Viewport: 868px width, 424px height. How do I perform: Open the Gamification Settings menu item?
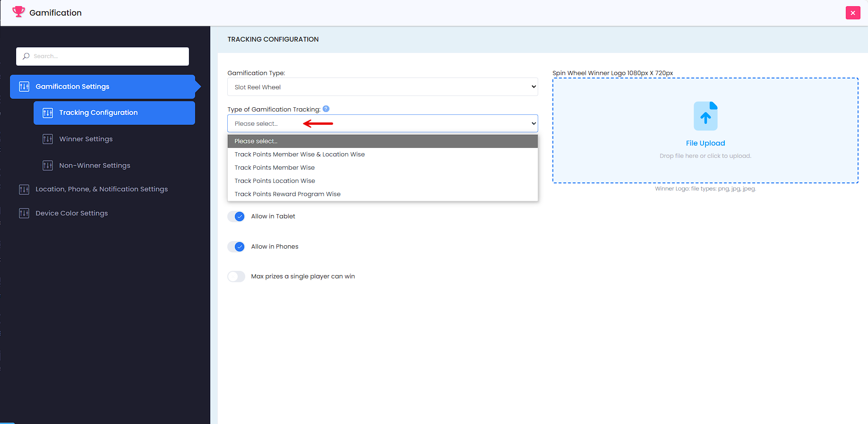[103, 87]
